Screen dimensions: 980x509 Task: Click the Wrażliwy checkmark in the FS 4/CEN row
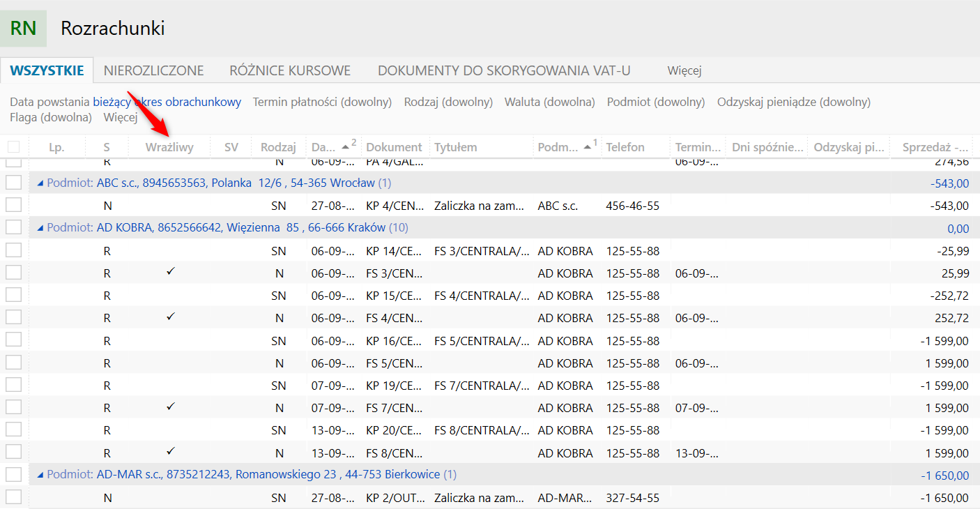coord(171,317)
